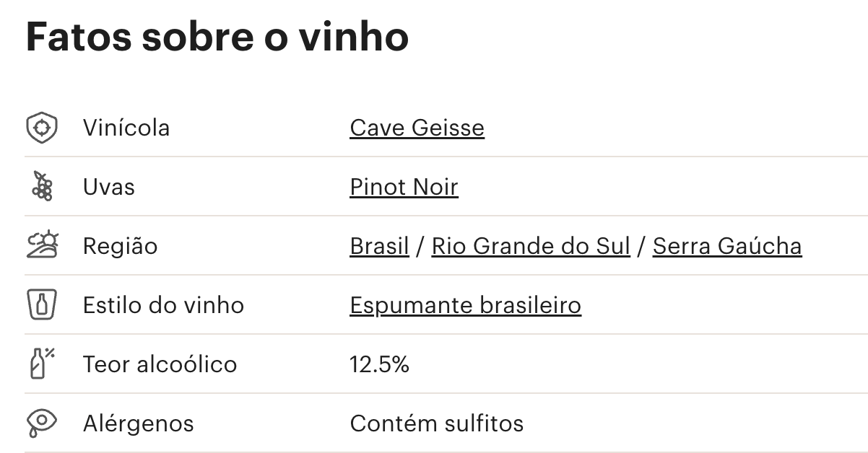
Task: Click the Vinícola row label
Action: coord(126,128)
